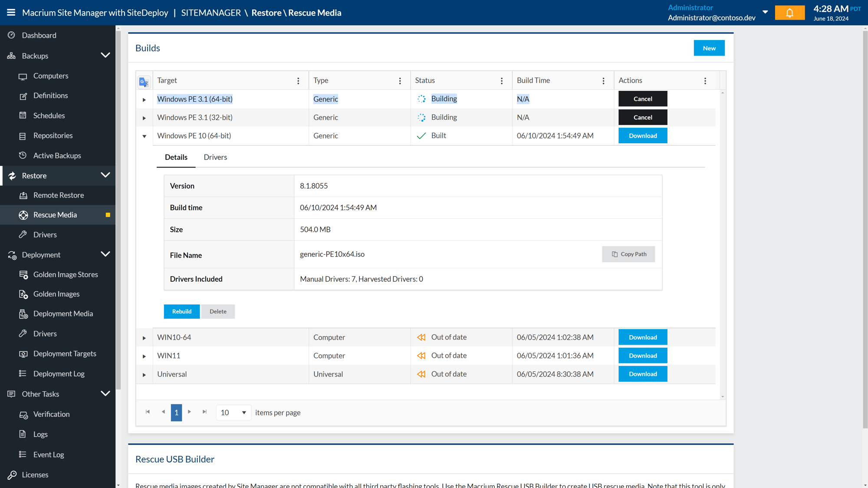Download the WIN10-64 rescue media
This screenshot has width=868, height=488.
point(643,337)
